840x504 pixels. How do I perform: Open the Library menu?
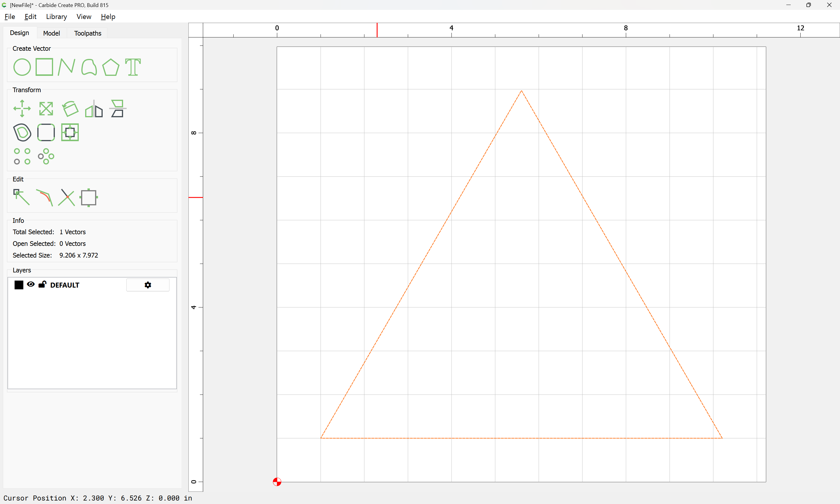[x=56, y=16]
